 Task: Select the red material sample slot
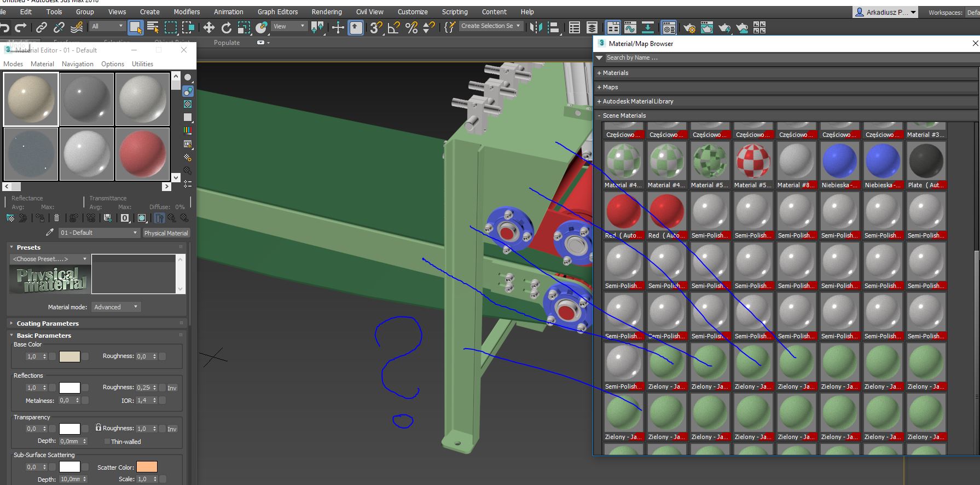click(x=142, y=154)
